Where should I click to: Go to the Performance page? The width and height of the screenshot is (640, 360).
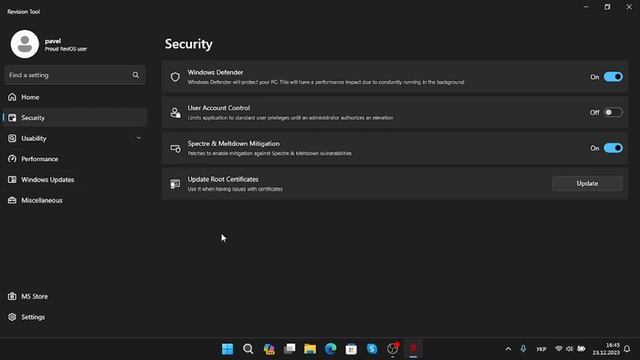(75, 159)
